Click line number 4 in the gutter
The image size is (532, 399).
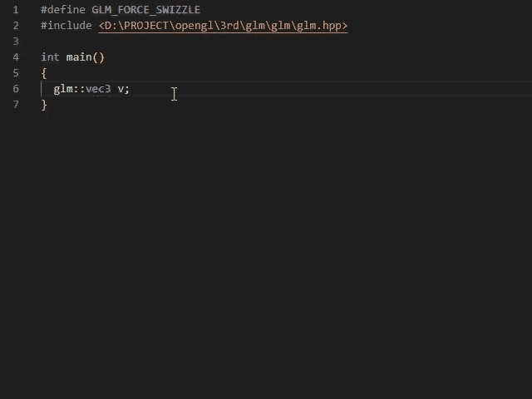(x=16, y=57)
